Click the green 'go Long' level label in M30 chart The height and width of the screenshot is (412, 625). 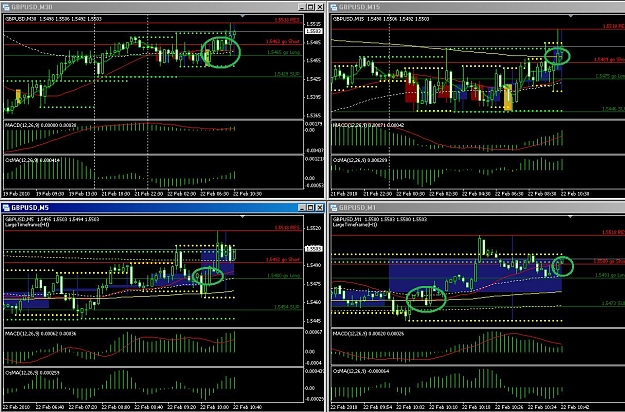[x=283, y=52]
